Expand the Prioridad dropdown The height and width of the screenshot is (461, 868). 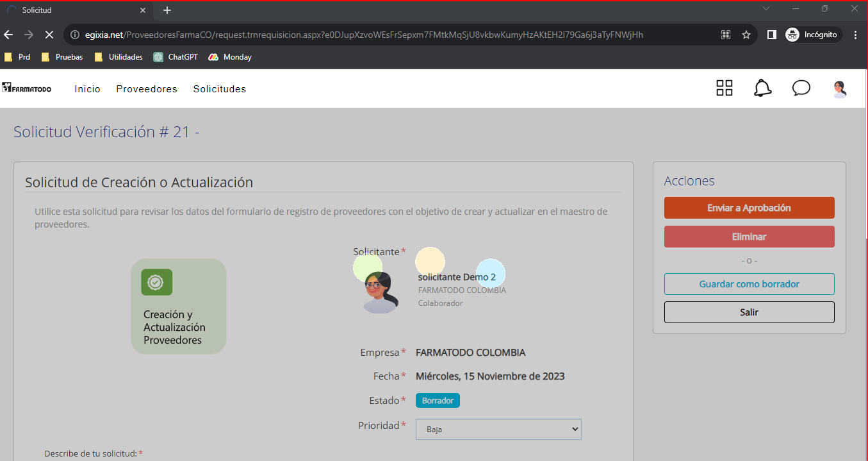[x=498, y=429]
